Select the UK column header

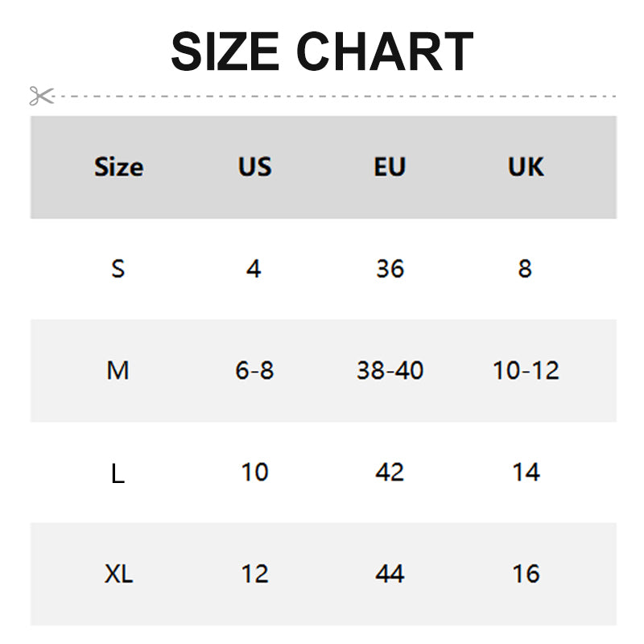pyautogui.click(x=526, y=167)
